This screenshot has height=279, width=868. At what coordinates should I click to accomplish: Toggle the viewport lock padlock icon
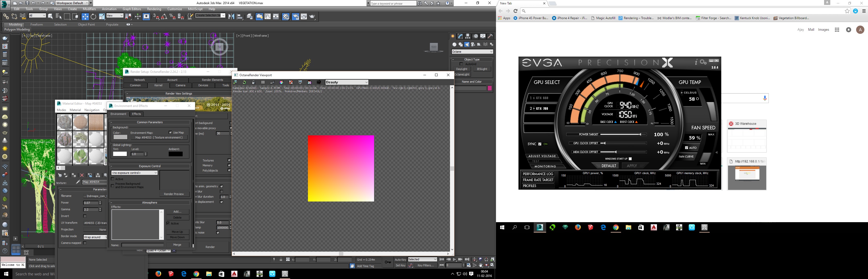click(253, 82)
